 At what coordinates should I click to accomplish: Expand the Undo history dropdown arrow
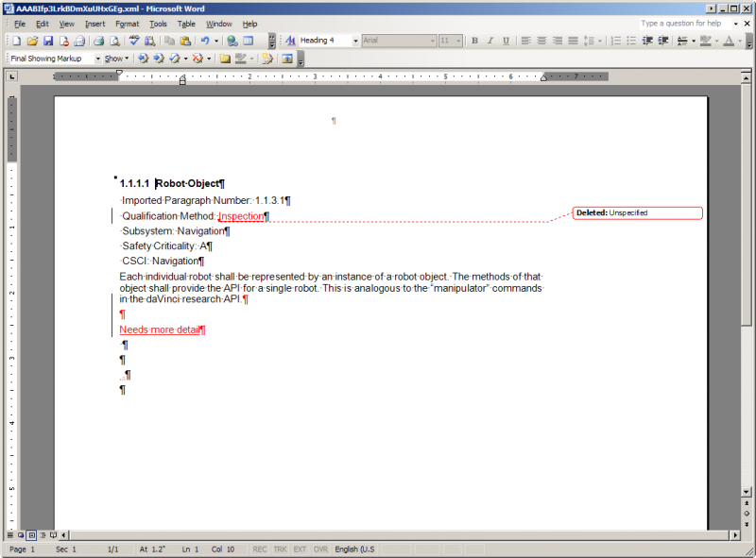pos(216,41)
